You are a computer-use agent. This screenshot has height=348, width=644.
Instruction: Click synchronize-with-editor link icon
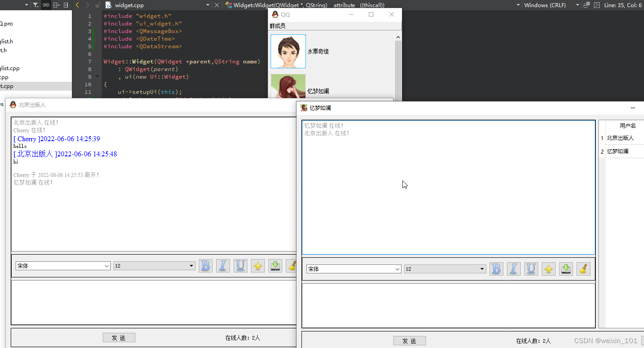point(46,5)
